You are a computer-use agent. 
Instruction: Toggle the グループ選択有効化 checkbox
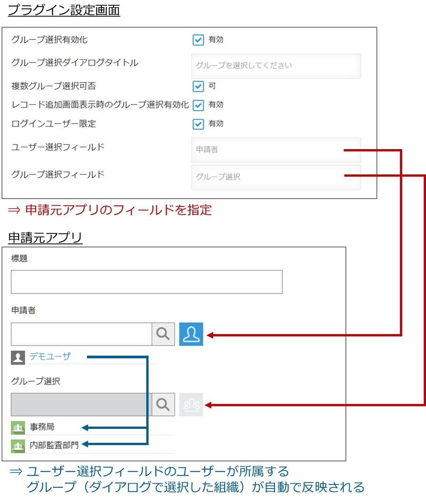[x=198, y=40]
